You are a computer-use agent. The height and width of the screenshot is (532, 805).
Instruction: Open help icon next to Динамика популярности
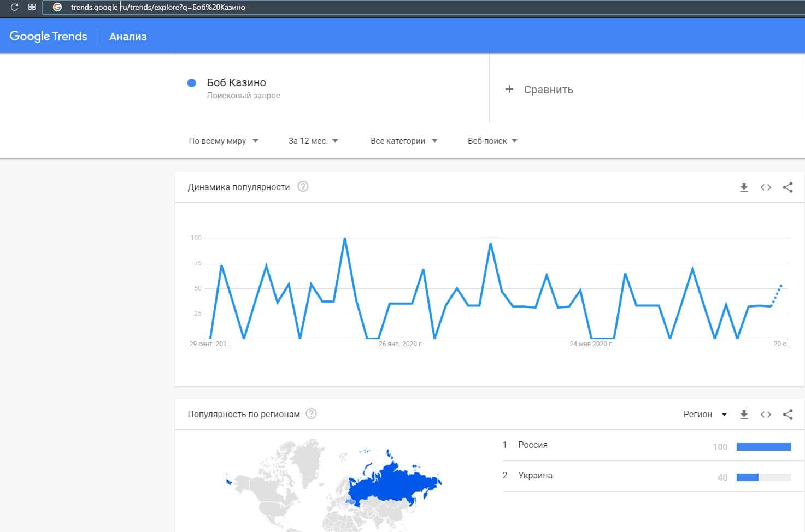coord(303,187)
